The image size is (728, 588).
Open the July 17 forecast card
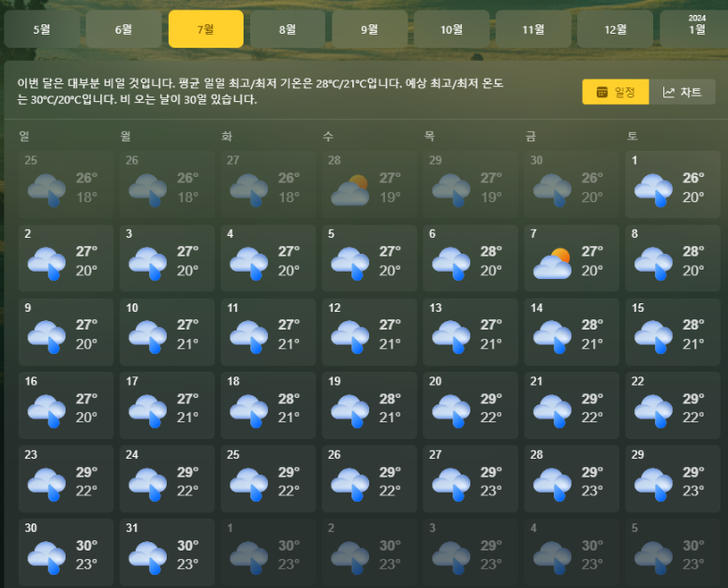[167, 405]
